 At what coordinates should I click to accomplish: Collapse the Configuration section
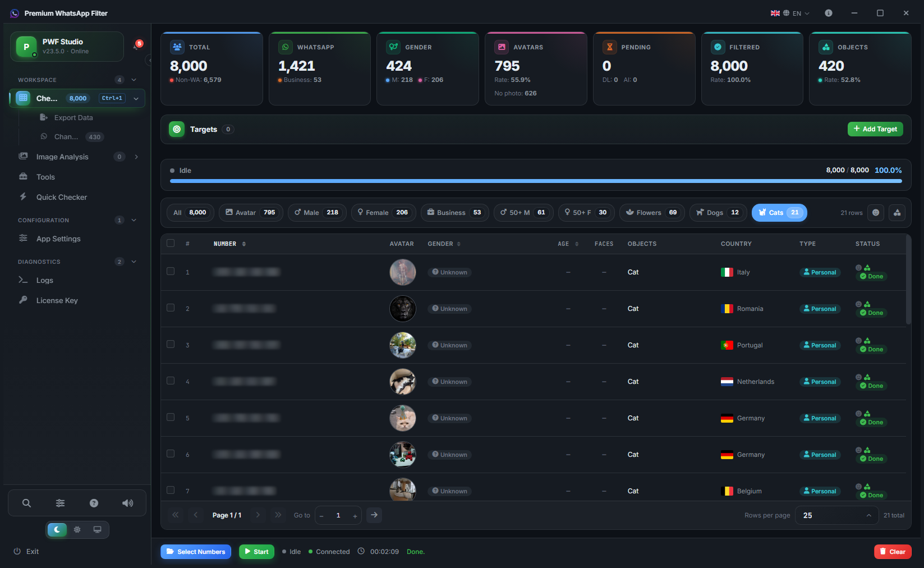tap(134, 220)
